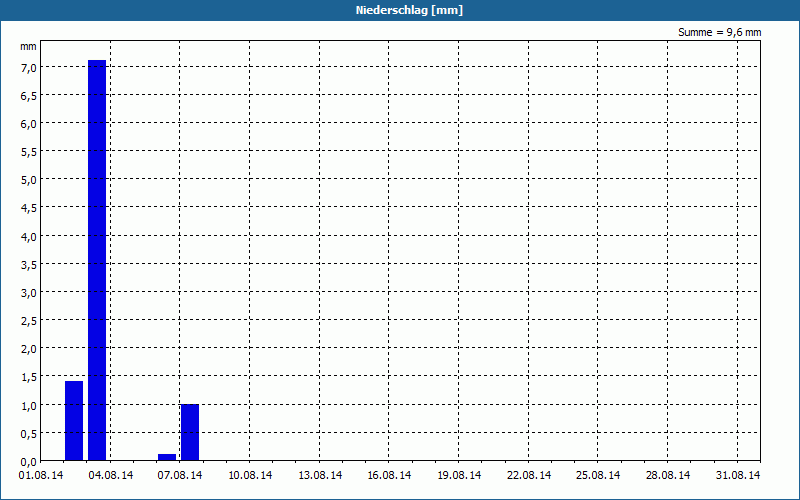Click the tiny bar before 07.08.14

(167, 457)
